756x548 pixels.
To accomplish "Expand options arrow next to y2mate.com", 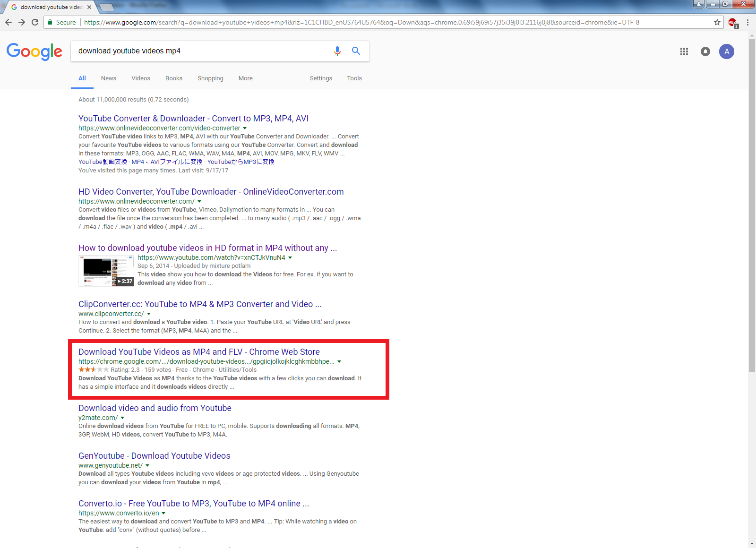I will (x=122, y=418).
